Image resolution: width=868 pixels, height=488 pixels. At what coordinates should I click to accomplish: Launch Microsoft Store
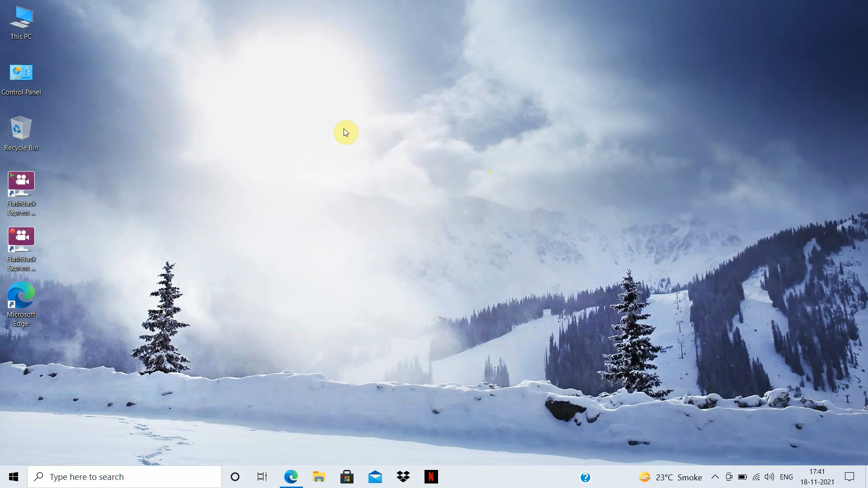coord(347,477)
